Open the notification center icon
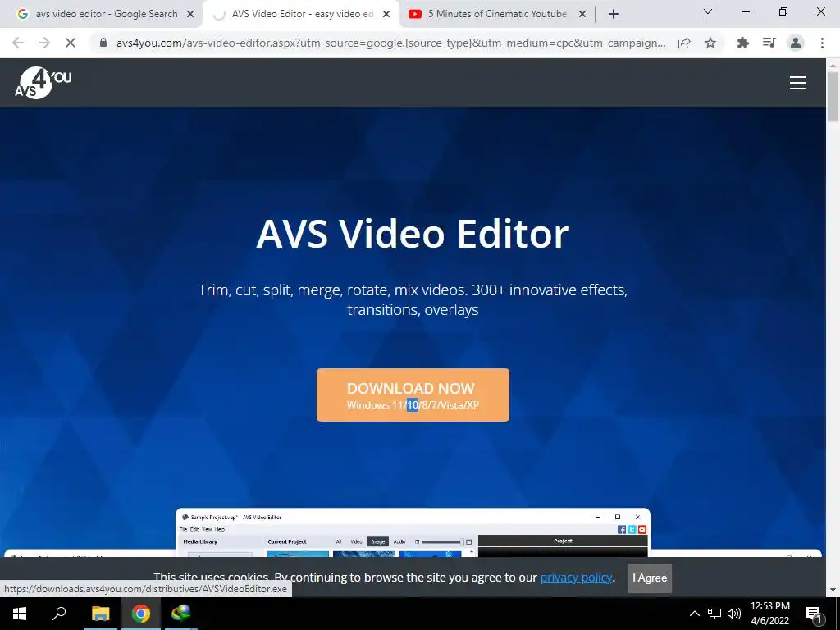This screenshot has width=840, height=630. (x=813, y=614)
